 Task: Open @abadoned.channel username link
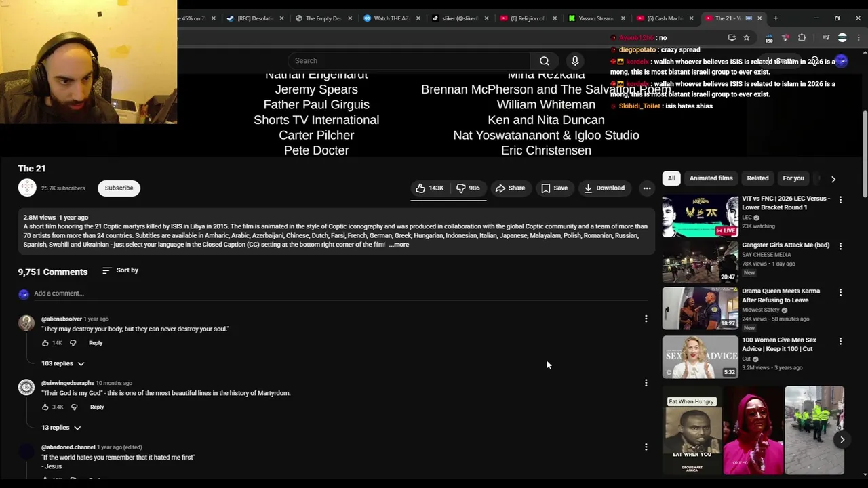tap(68, 447)
